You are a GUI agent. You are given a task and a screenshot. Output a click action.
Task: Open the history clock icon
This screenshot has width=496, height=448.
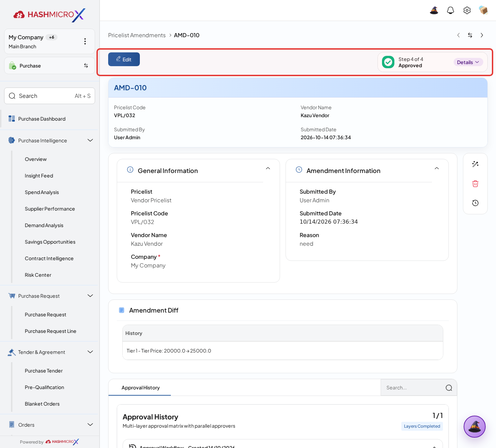click(475, 203)
